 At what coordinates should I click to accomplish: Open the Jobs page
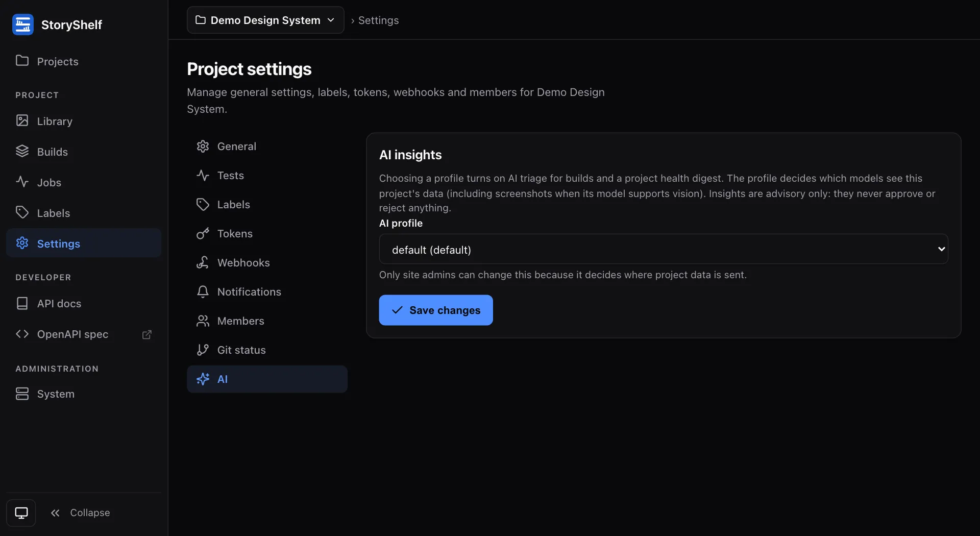pyautogui.click(x=84, y=182)
